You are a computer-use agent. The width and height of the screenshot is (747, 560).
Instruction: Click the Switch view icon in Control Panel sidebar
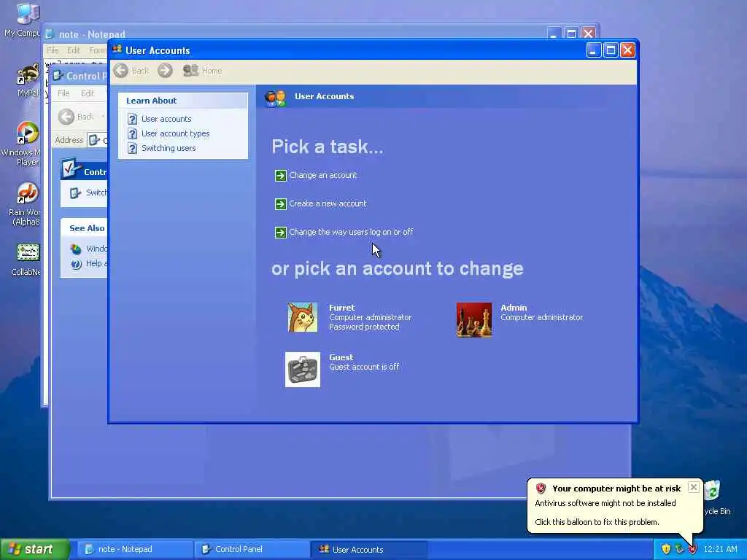coord(75,192)
